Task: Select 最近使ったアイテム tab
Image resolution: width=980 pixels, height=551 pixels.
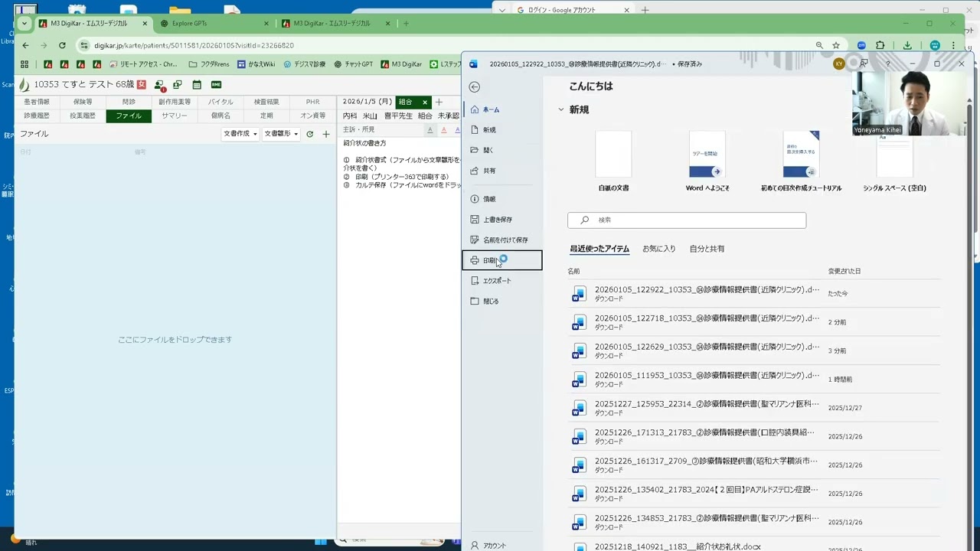Action: (x=599, y=249)
